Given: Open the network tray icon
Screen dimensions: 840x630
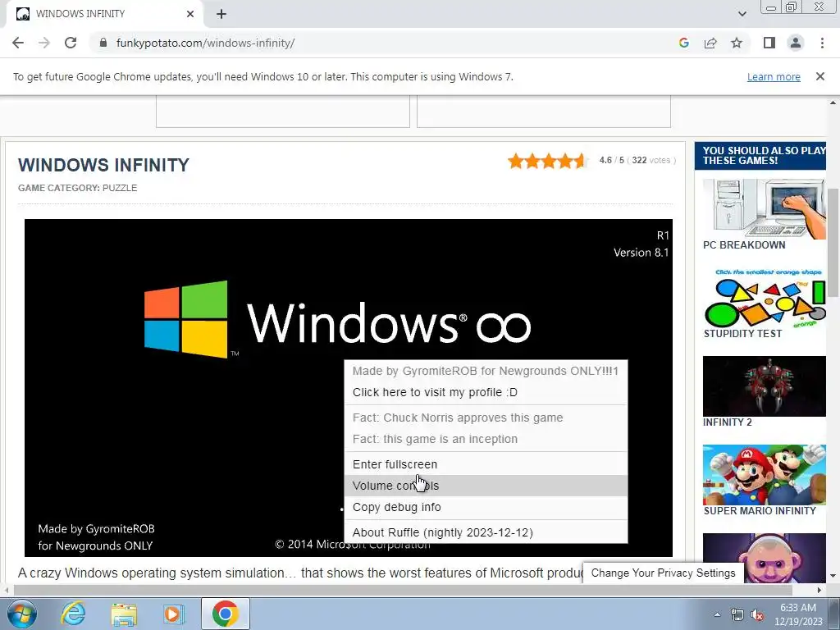Looking at the screenshot, I should click(737, 615).
